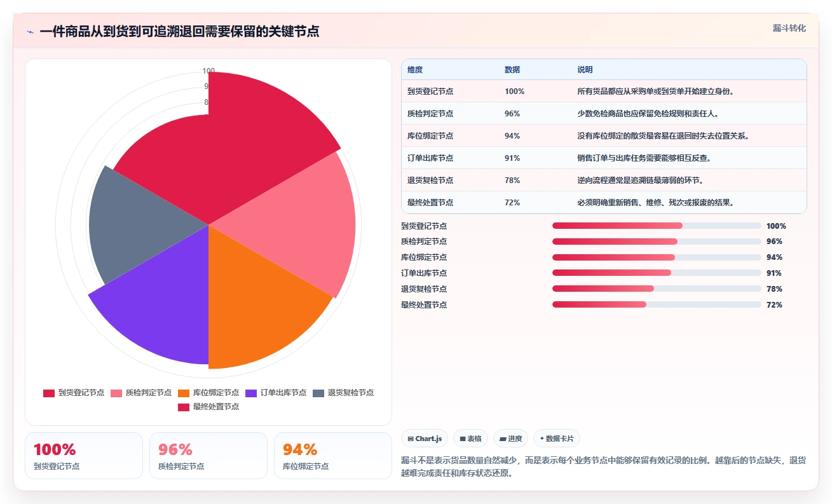
Task: Select 最终处置节点 cell in the table
Action: (x=430, y=203)
